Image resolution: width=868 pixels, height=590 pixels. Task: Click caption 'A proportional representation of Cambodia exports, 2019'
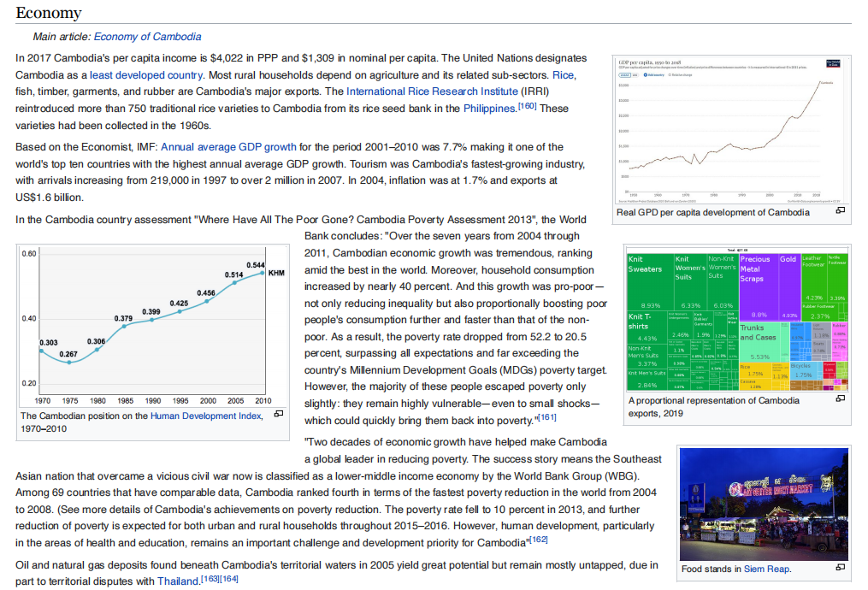pos(713,407)
